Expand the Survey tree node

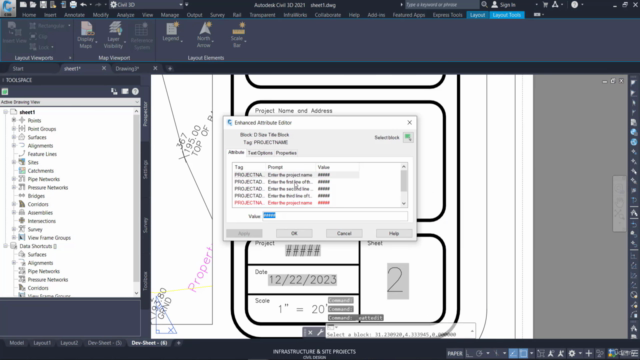tap(14, 229)
